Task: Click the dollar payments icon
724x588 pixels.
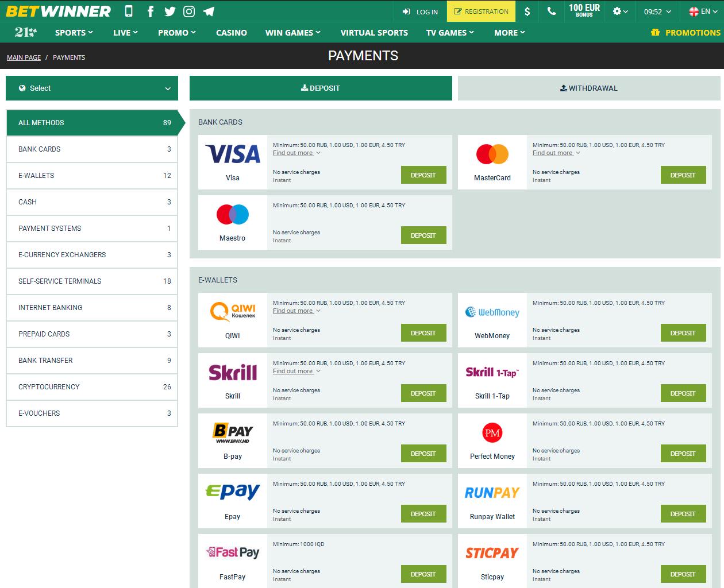Action: point(527,11)
